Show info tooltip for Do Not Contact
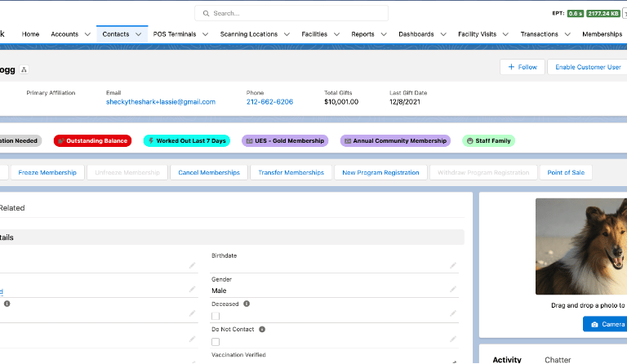The width and height of the screenshot is (627, 364). [262, 329]
